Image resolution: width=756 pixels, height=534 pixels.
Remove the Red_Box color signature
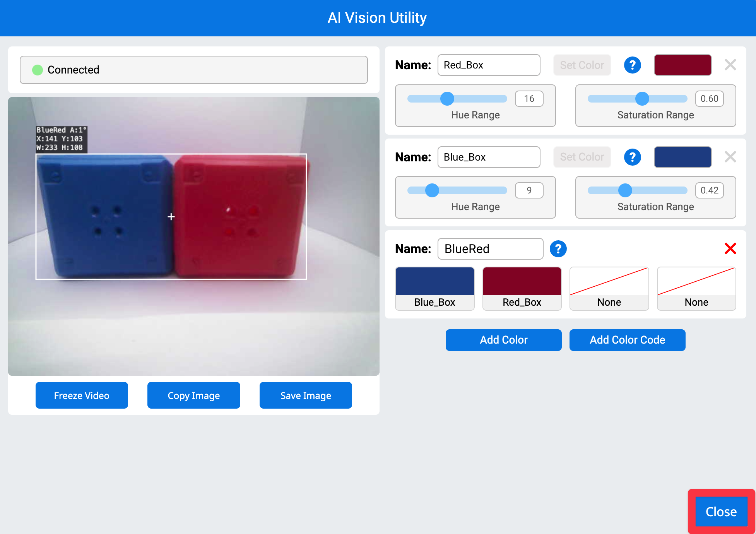coord(730,65)
